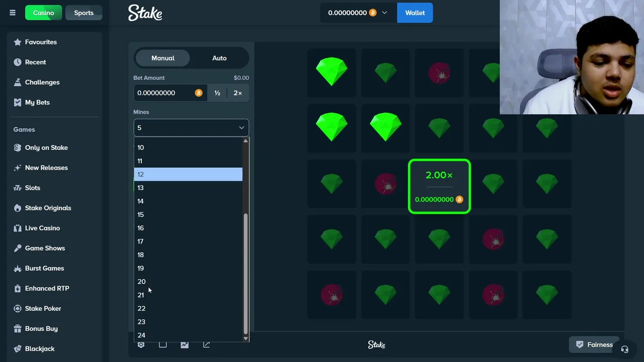Click the theatre mode square icon
The height and width of the screenshot is (362, 644).
[x=163, y=345]
